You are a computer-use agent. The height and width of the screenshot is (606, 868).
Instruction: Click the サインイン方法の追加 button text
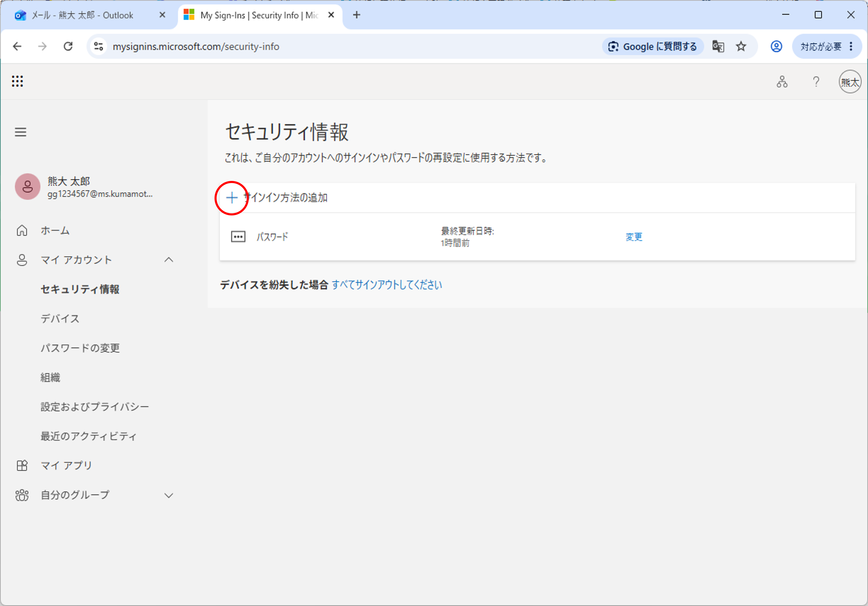(285, 198)
